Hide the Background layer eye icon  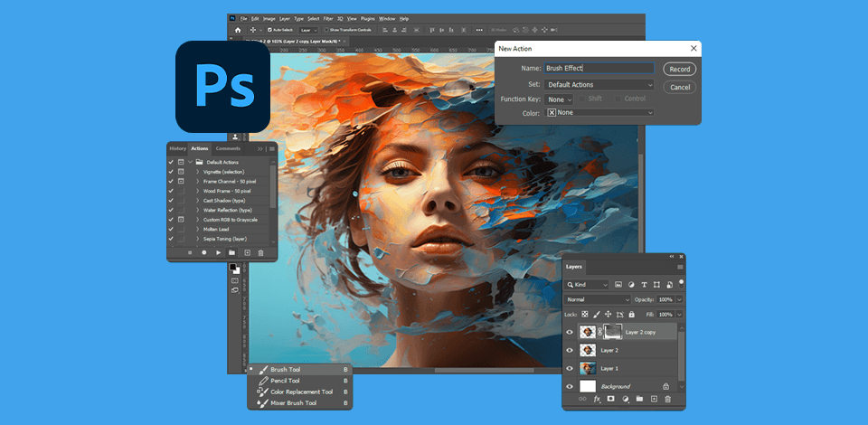(570, 386)
